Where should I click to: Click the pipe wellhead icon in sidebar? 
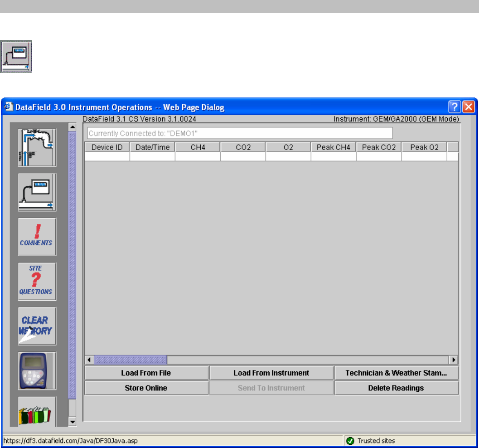click(37, 148)
